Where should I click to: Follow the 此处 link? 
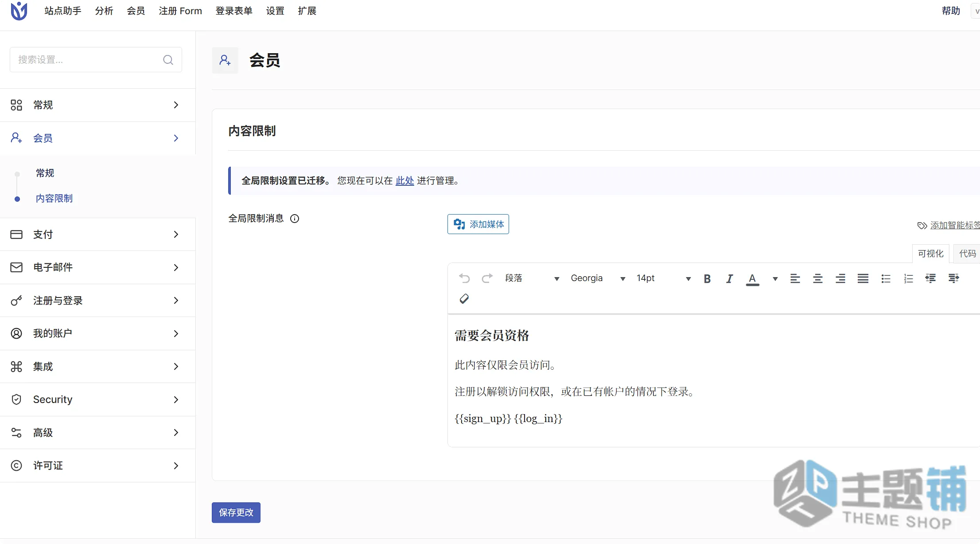(404, 181)
